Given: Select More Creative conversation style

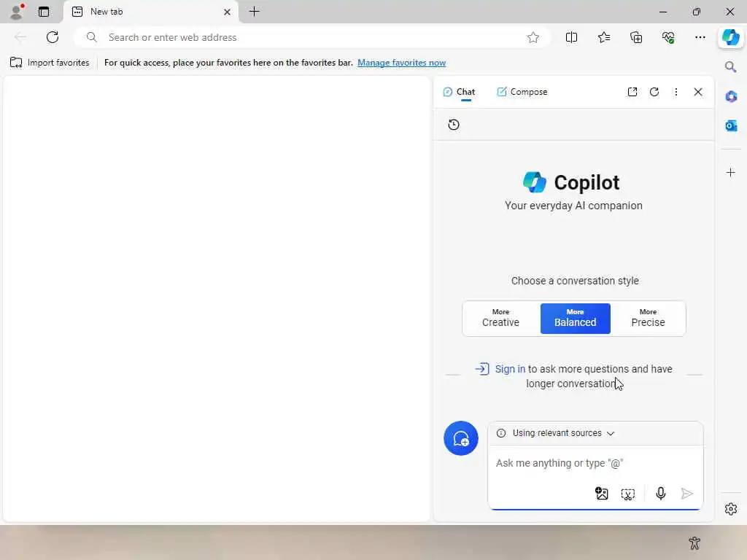Looking at the screenshot, I should click(x=500, y=318).
